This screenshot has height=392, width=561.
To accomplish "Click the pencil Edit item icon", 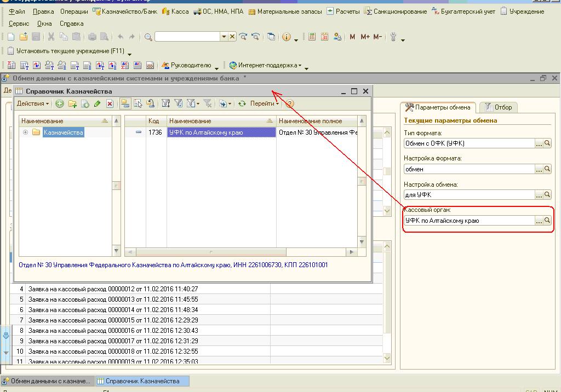I will pyautogui.click(x=98, y=103).
